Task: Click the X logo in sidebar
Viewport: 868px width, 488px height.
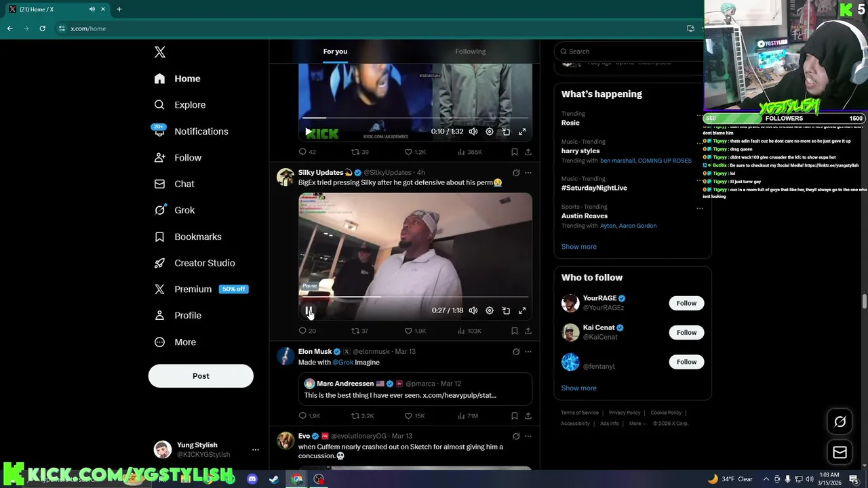Action: (x=159, y=52)
